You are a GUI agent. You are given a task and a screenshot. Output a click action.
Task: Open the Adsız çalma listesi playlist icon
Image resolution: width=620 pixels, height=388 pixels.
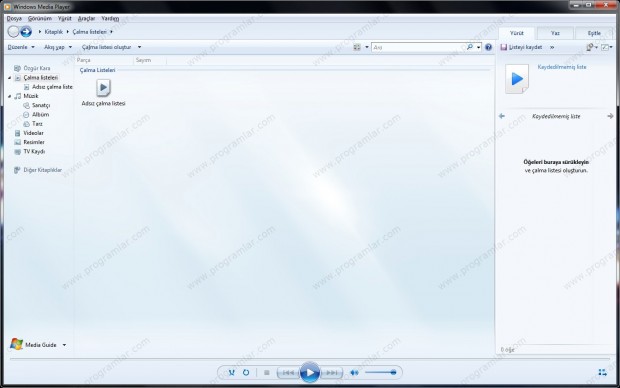[x=103, y=88]
